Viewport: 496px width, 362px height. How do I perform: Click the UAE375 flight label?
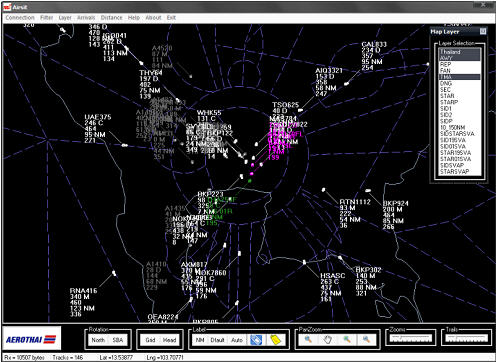98,117
